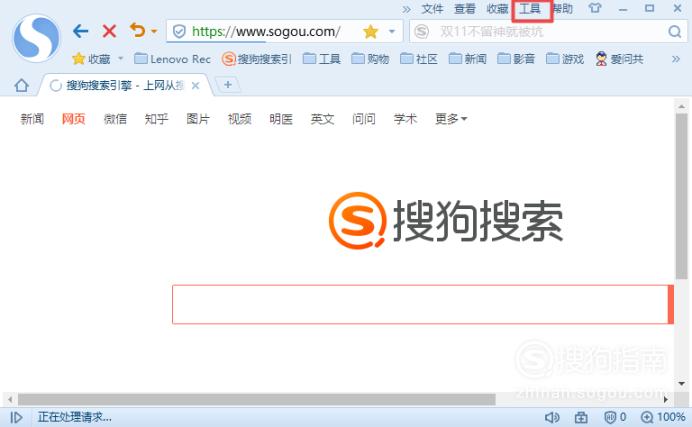Click the 网页 search category
The height and width of the screenshot is (427, 692).
pyautogui.click(x=73, y=119)
